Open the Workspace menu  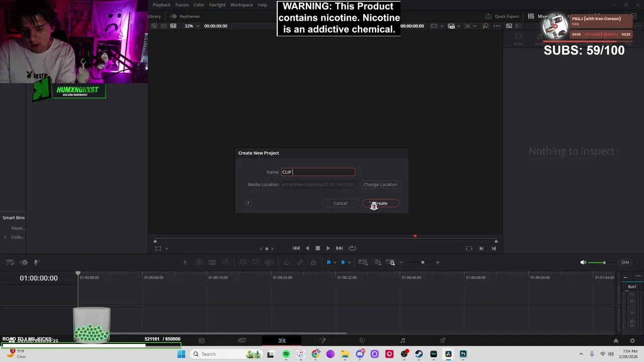(242, 5)
